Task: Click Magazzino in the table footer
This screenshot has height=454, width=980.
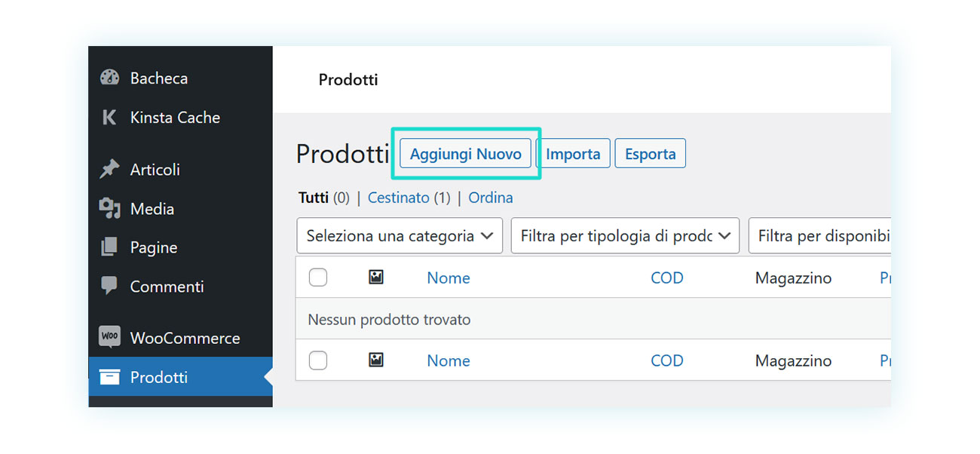Action: [793, 360]
